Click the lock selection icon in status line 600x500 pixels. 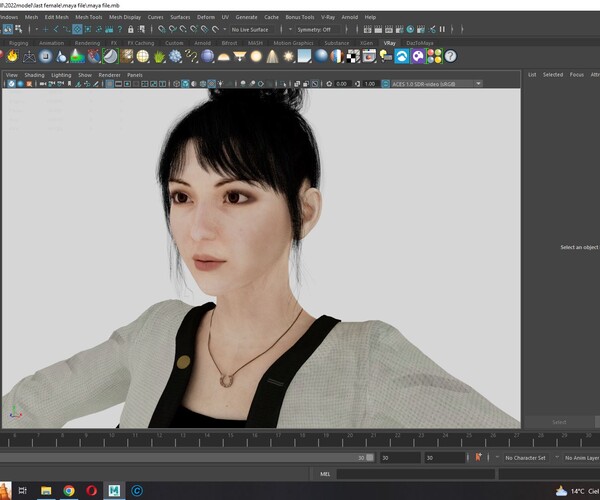click(x=130, y=29)
